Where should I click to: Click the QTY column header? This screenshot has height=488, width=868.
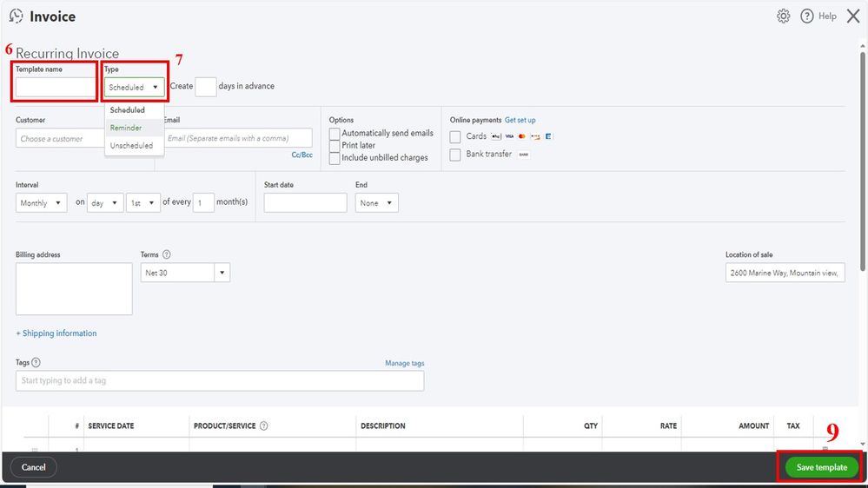pos(591,426)
